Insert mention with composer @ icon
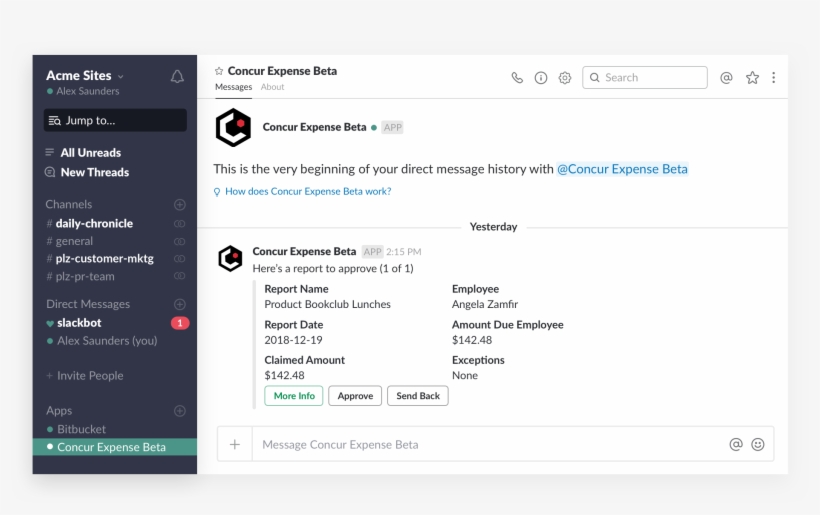Image resolution: width=820 pixels, height=515 pixels. [x=736, y=444]
